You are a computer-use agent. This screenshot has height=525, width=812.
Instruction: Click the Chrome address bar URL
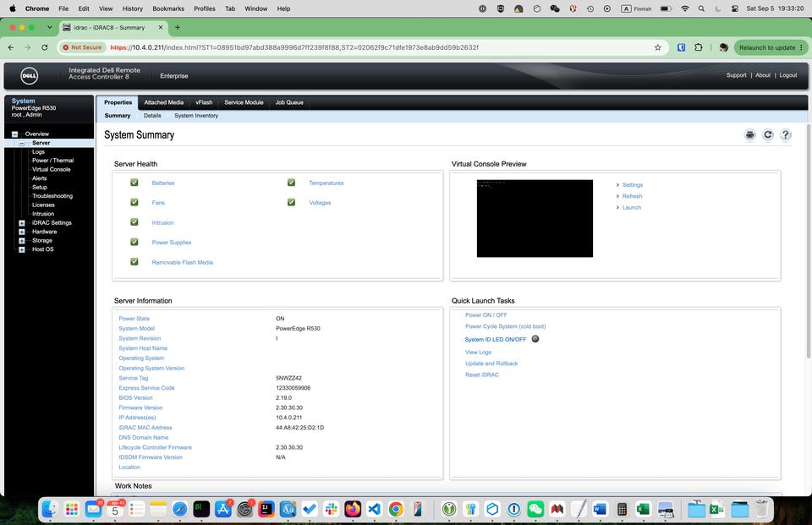[x=294, y=47]
